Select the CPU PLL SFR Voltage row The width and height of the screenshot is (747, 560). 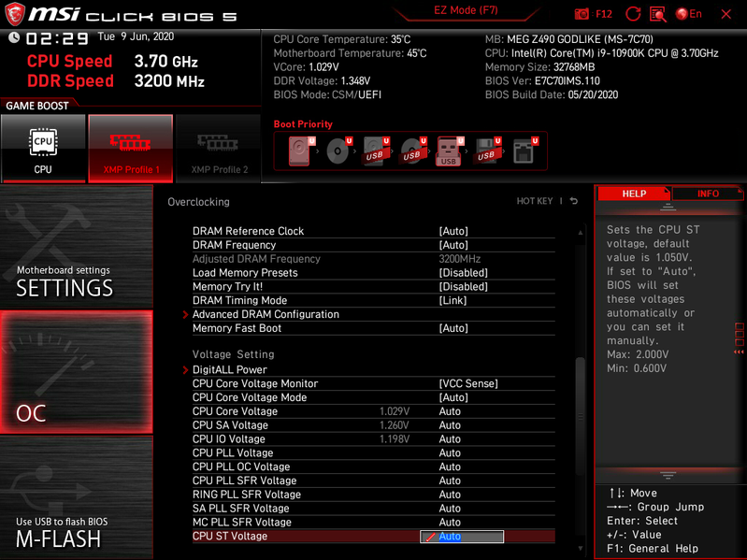pyautogui.click(x=374, y=480)
